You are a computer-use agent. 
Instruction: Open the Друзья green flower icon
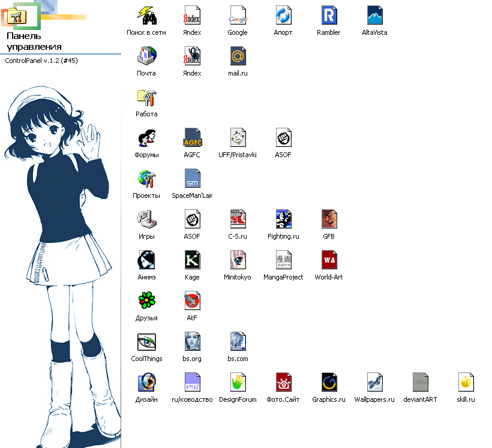click(146, 300)
